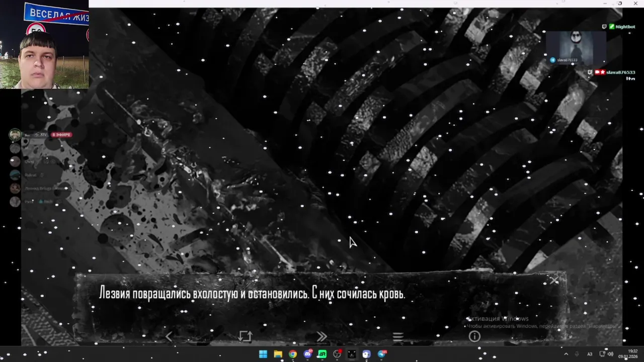Select the top voice-chat avatar next to the live badge
Viewport: 644px width, 362px height.
tap(15, 134)
